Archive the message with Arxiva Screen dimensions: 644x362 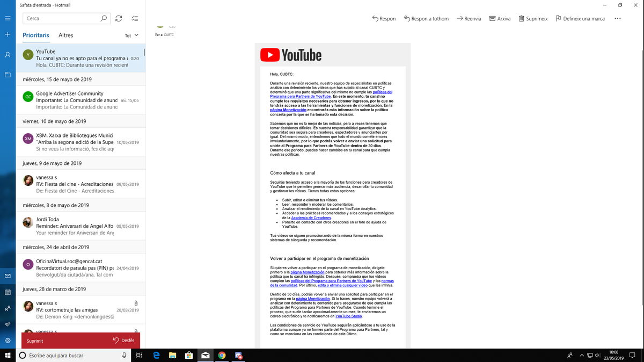500,18
